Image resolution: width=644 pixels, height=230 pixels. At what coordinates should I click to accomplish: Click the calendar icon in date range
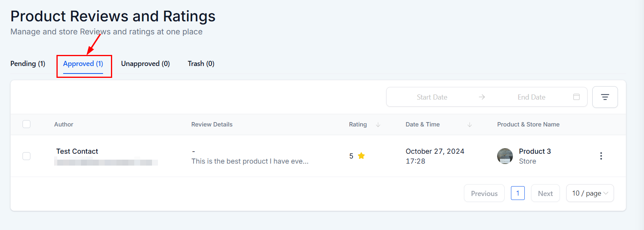point(576,97)
